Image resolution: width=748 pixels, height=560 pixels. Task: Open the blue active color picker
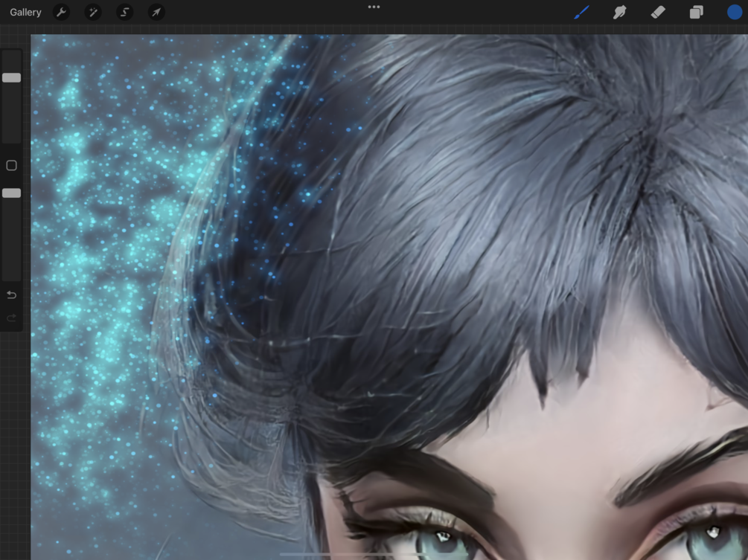point(735,12)
